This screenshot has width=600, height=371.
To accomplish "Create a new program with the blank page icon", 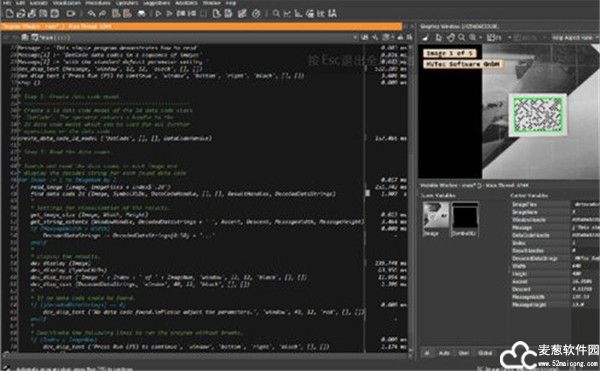I will 9,14.
